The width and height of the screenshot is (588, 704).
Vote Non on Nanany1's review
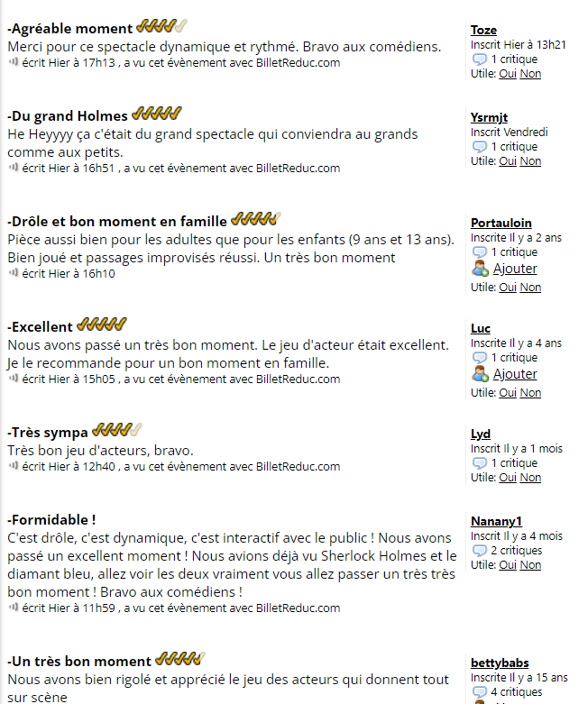tap(530, 565)
